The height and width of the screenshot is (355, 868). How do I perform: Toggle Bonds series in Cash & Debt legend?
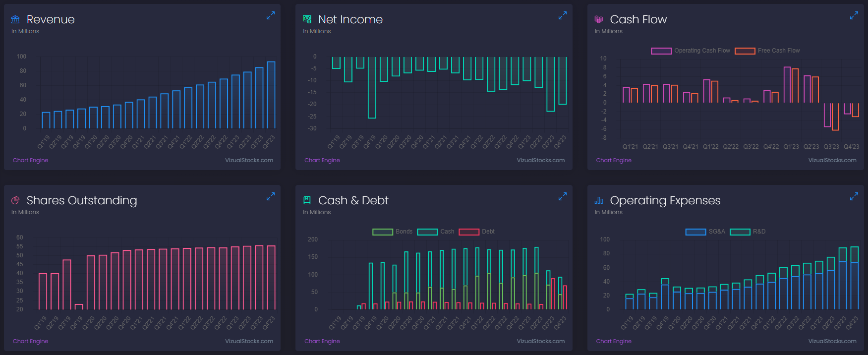coord(393,232)
